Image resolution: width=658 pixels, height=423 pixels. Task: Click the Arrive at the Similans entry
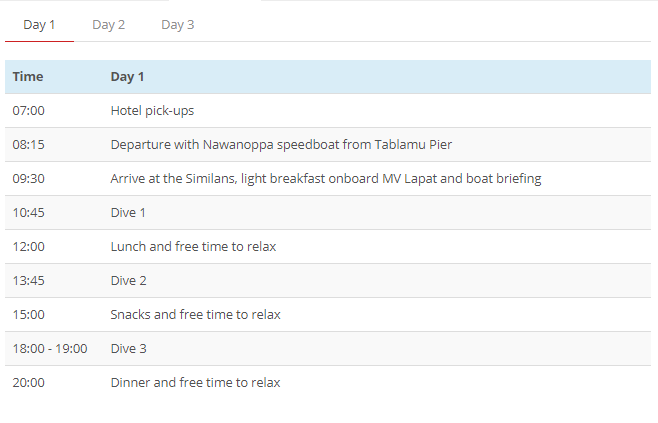pos(326,179)
